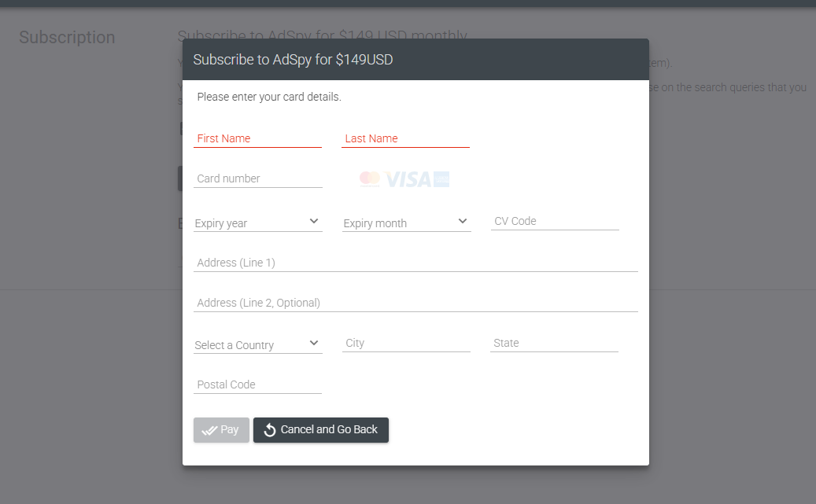Select the Postal Code field

[x=257, y=384]
